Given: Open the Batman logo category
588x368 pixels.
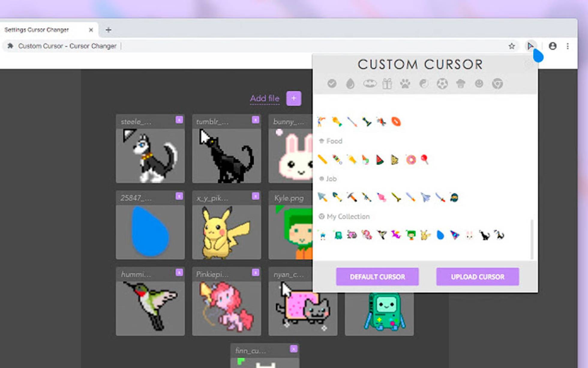Looking at the screenshot, I should [370, 83].
